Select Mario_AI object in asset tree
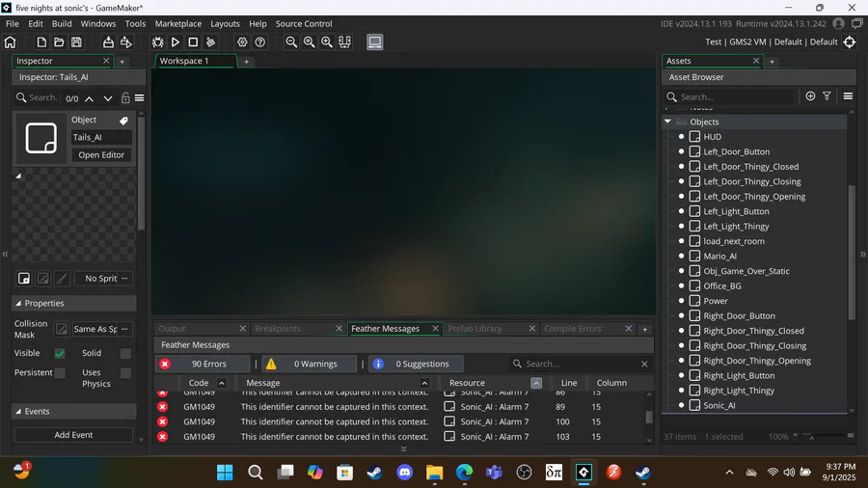This screenshot has width=868, height=488. pos(719,257)
